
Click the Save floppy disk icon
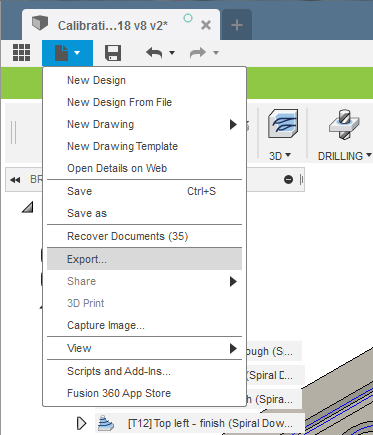tap(113, 53)
